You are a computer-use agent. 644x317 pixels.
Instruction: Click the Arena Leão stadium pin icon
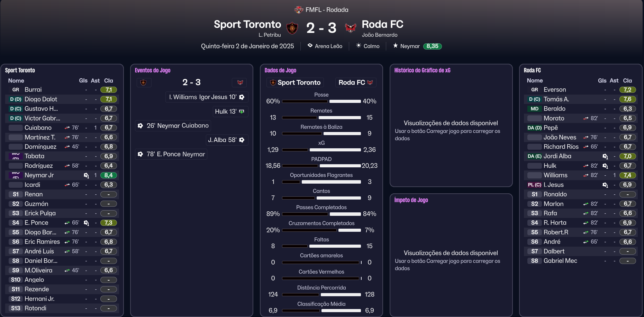click(310, 46)
